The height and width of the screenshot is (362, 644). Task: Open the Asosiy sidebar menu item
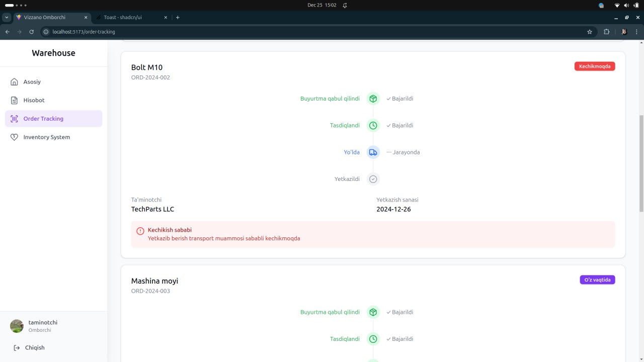pos(32,82)
